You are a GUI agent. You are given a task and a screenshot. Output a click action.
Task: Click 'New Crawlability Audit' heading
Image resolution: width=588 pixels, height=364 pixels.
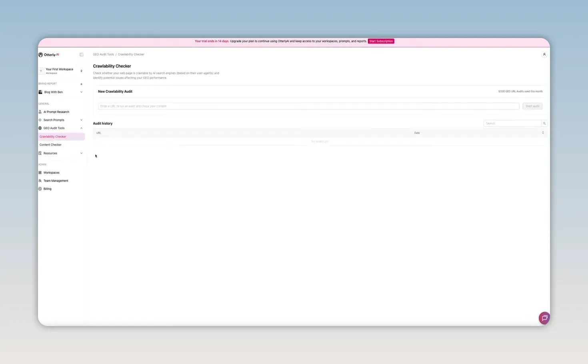(x=115, y=92)
